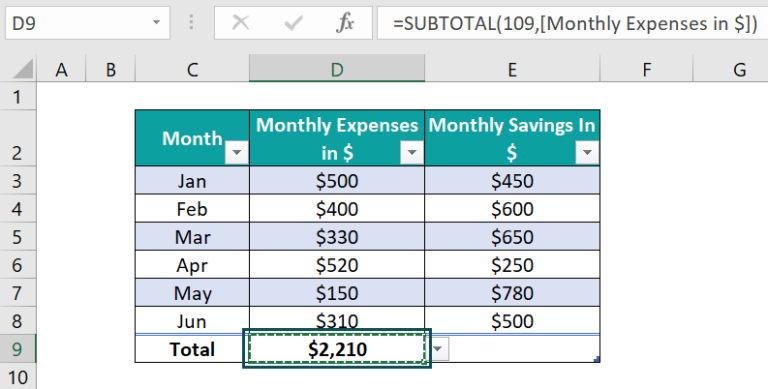768x389 pixels.
Task: Open the total row function dropdown beside $2,210
Action: click(439, 349)
